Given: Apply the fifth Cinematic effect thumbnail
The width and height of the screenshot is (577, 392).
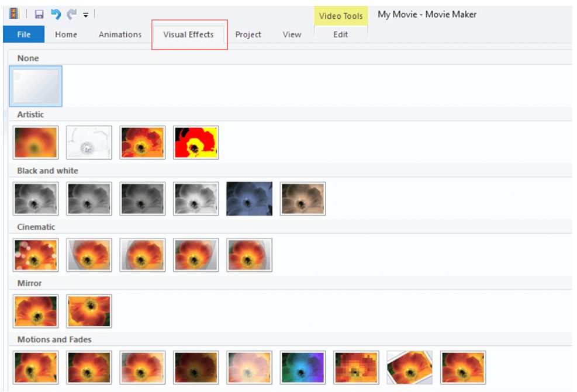Looking at the screenshot, I should click(x=249, y=255).
